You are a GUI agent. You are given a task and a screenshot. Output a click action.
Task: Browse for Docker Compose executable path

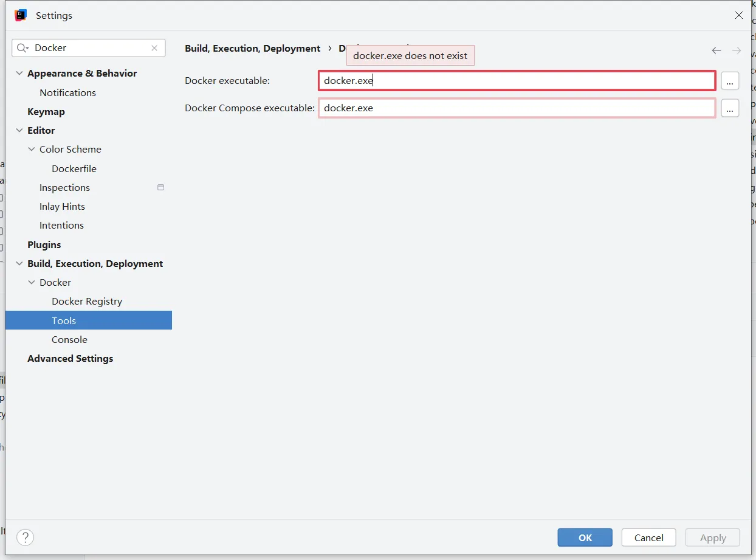730,108
